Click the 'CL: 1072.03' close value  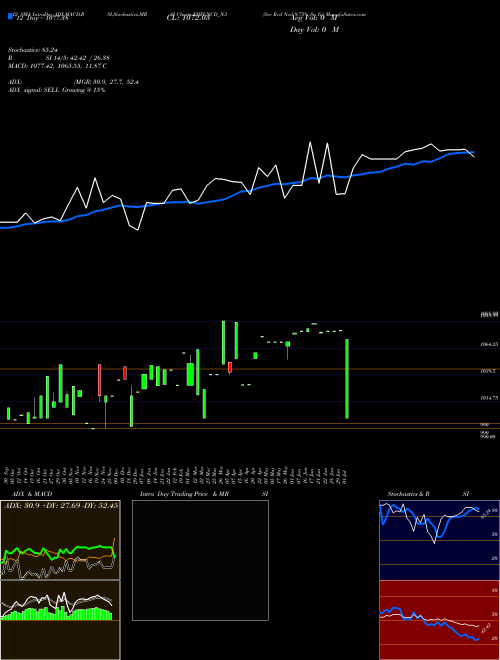188,18
